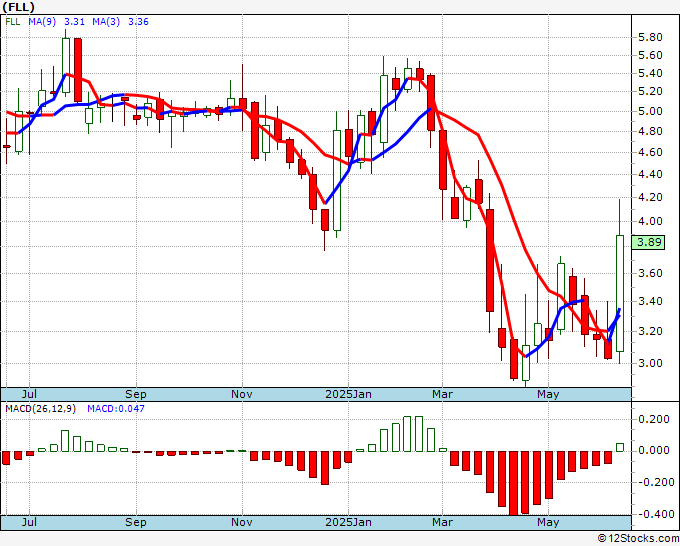
Task: Click the FLL legend label
Action: click(x=13, y=22)
